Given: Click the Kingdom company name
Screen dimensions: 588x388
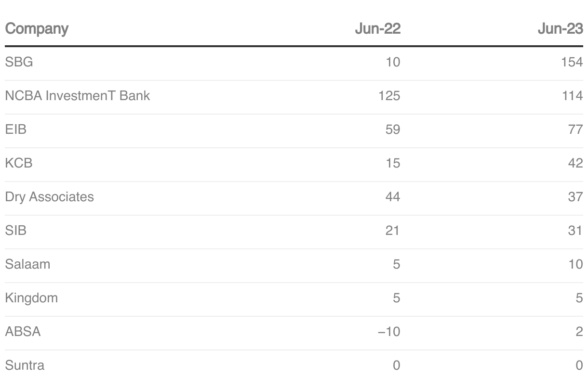Looking at the screenshot, I should tap(31, 298).
